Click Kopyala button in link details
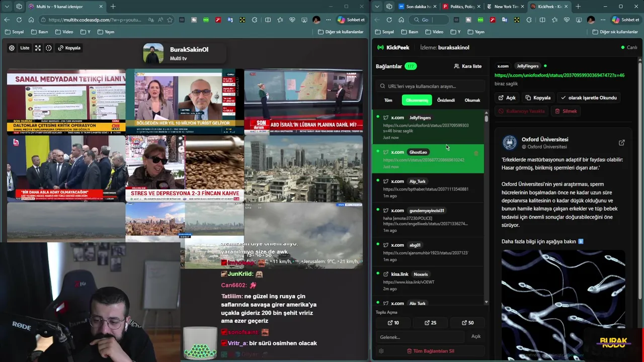Screen dimensions: 644x362 click(538, 98)
